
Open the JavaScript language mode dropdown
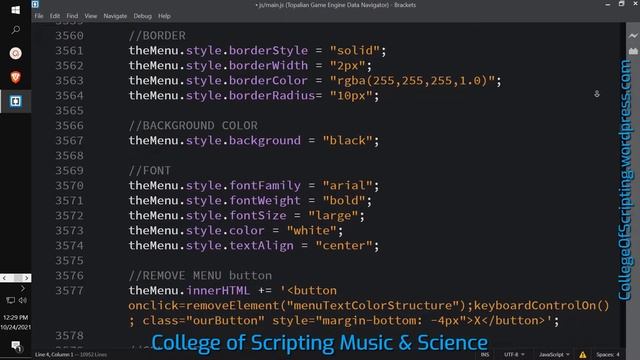(x=553, y=355)
